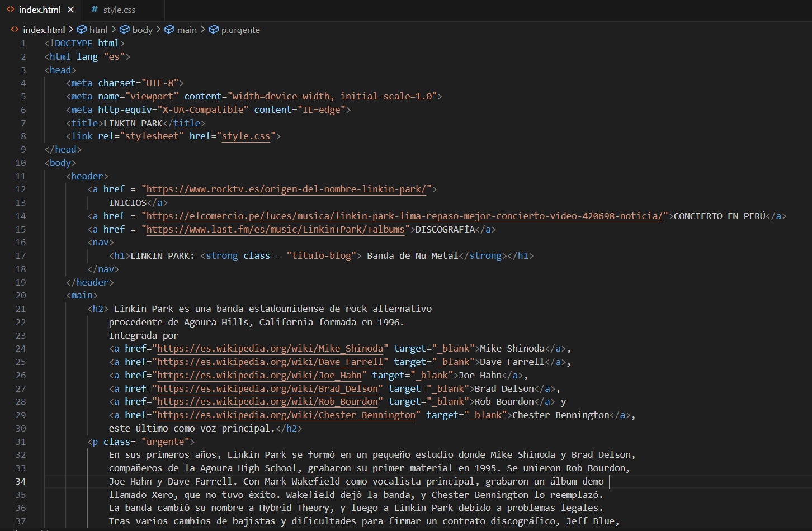Click the cube symbol icon before html breadcrumb

[82, 30]
